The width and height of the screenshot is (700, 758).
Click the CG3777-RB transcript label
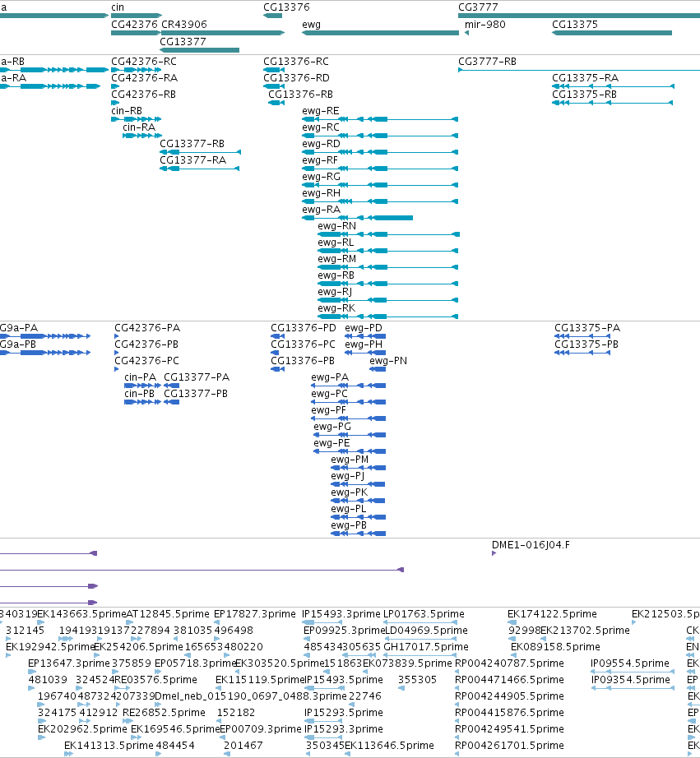point(487,62)
